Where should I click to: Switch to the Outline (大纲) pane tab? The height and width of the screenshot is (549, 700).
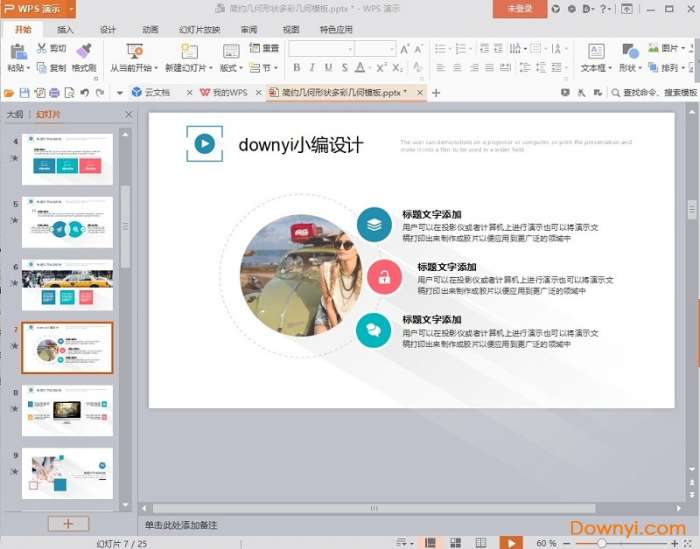[x=15, y=114]
